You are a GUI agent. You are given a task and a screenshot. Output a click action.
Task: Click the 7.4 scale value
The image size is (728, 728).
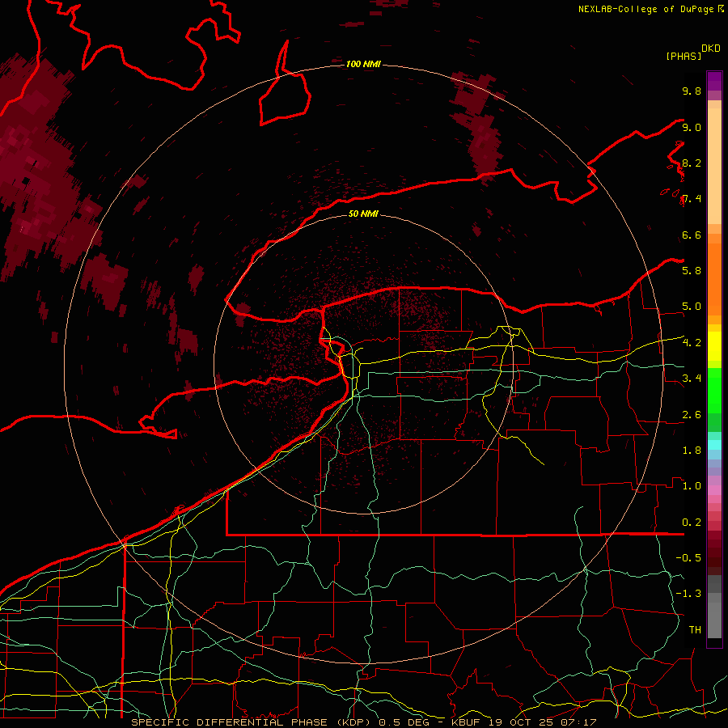pos(692,199)
